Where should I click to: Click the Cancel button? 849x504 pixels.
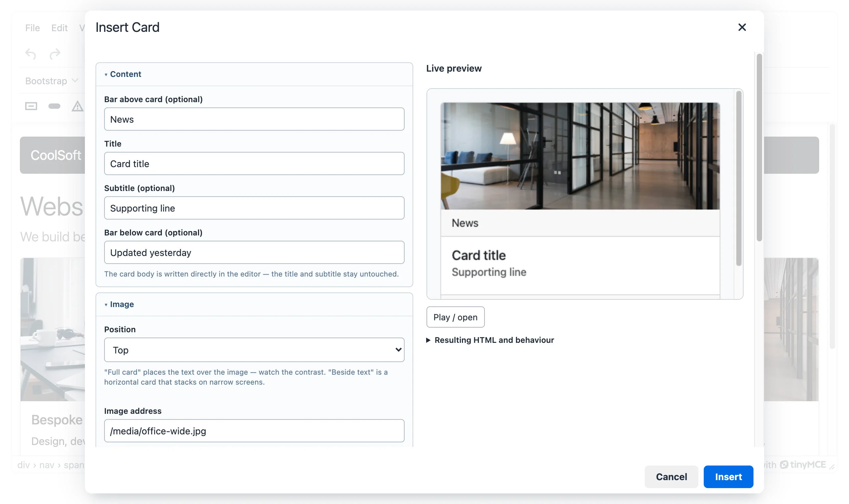point(671,476)
